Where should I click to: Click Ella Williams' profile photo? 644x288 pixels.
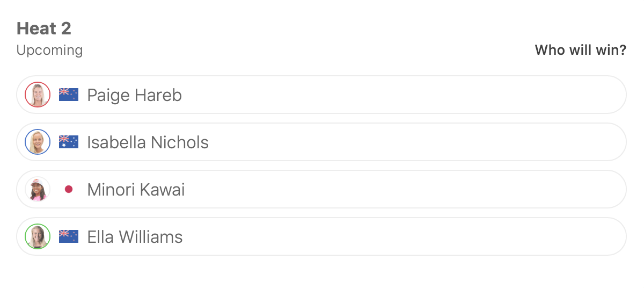point(38,237)
